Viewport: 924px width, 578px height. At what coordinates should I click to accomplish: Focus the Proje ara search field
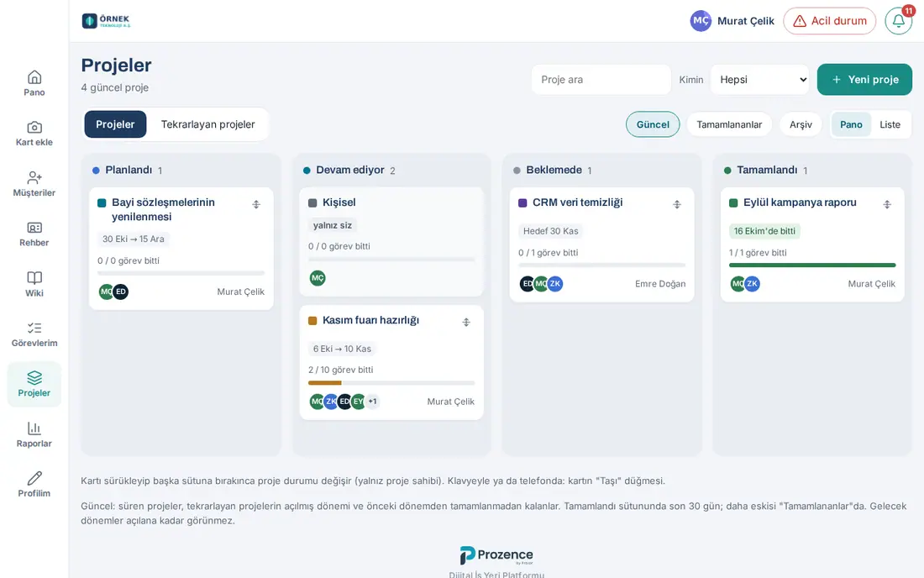pos(601,80)
